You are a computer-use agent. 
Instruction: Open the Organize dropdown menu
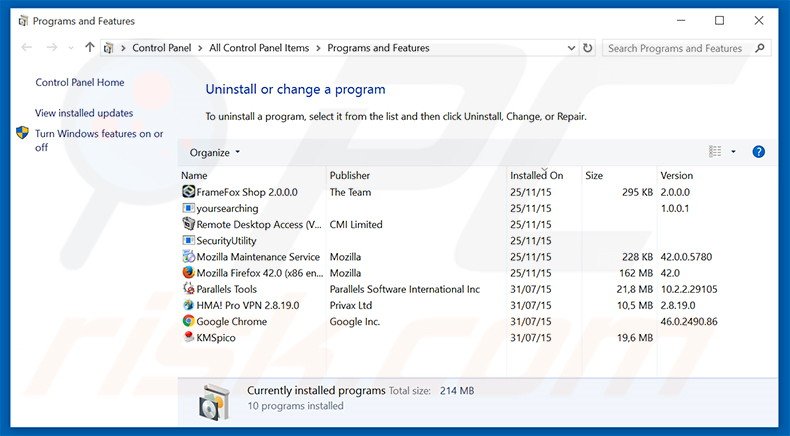(215, 153)
